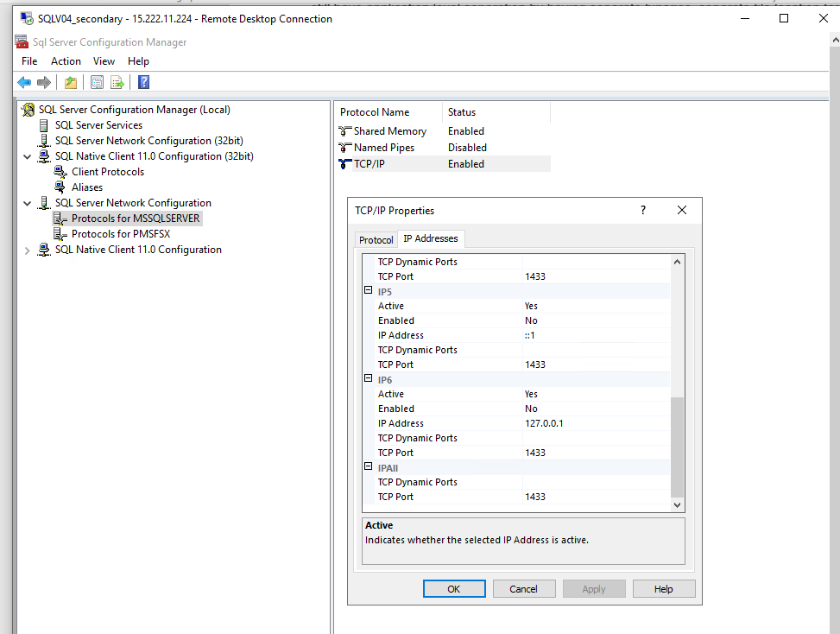Open the Protocols for MSSQLSERVER icon
Screen dimensions: 840x634
click(x=60, y=218)
